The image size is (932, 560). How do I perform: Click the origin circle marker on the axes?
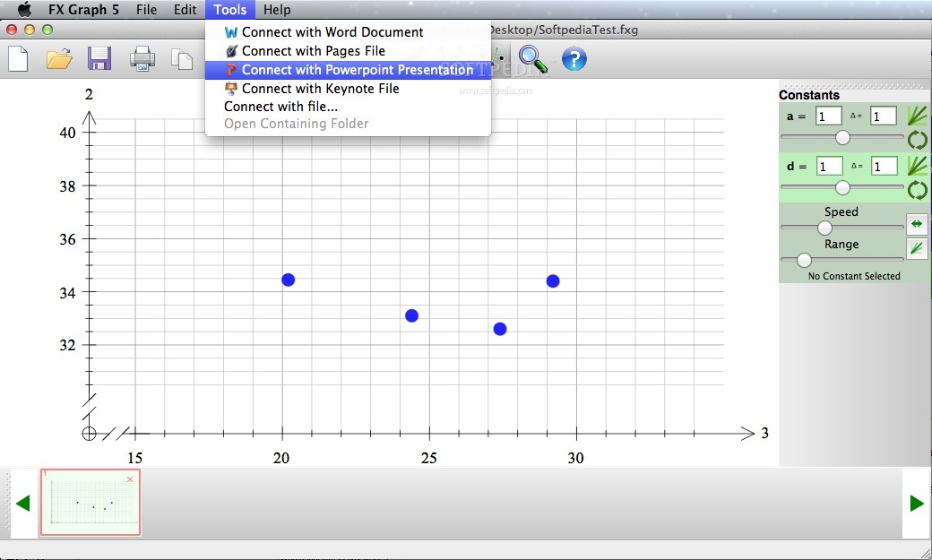coord(89,434)
